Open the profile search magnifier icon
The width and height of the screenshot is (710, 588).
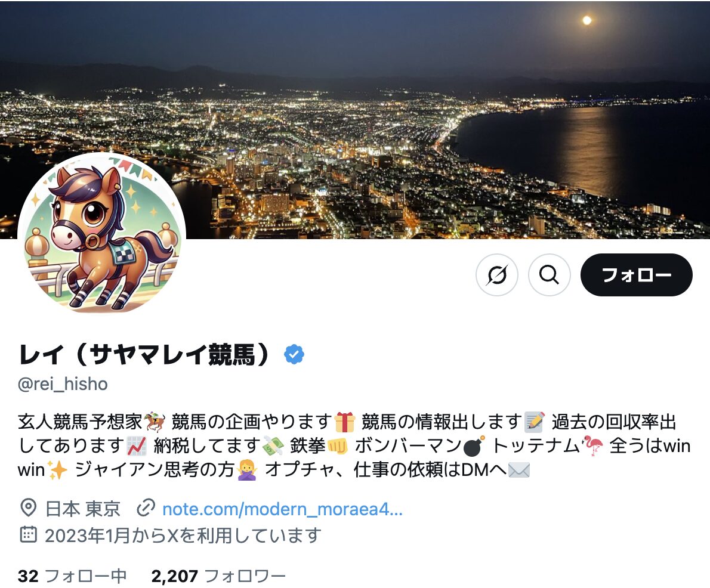550,275
